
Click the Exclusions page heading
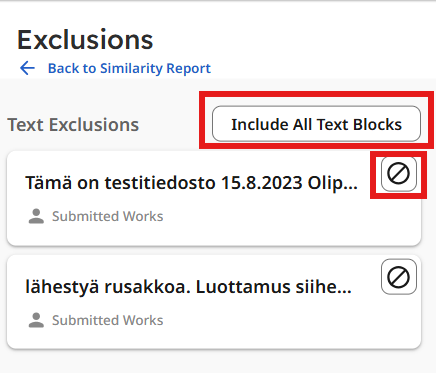[x=85, y=40]
